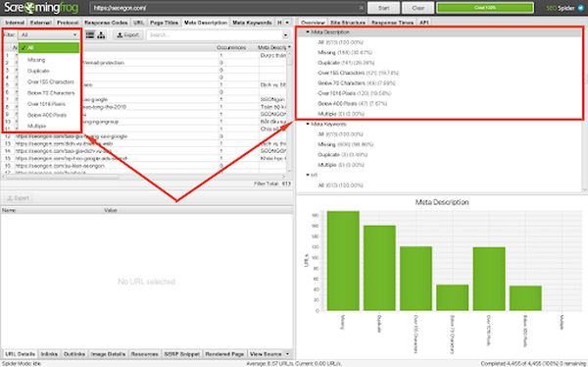Screen dimensions: 588x367
Task: Choose Below 70 Characters in filter list
Action: [x=51, y=93]
